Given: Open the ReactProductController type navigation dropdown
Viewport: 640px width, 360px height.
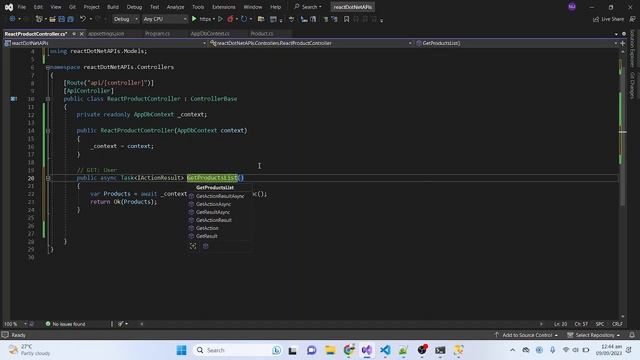Looking at the screenshot, I should coord(310,43).
